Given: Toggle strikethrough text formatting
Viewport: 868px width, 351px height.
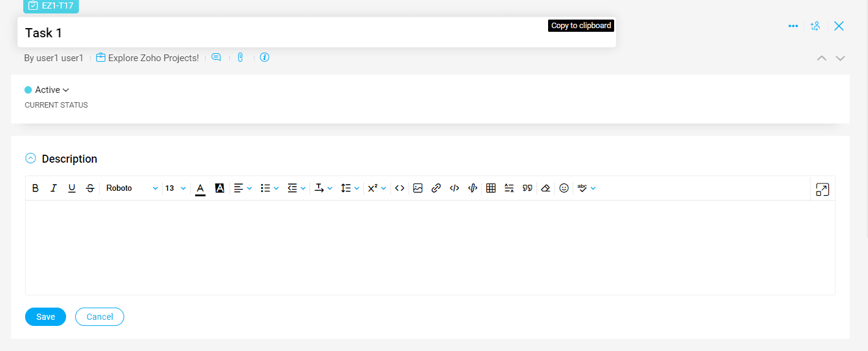Looking at the screenshot, I should 90,188.
